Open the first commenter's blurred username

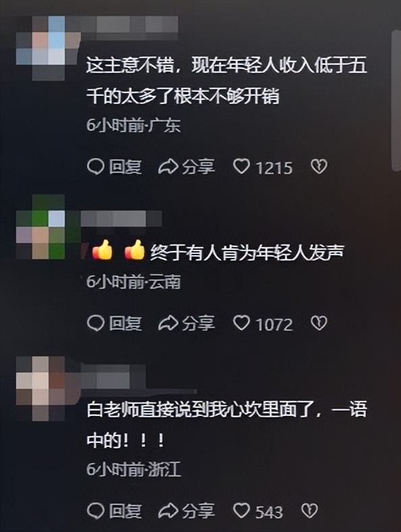coord(130,24)
